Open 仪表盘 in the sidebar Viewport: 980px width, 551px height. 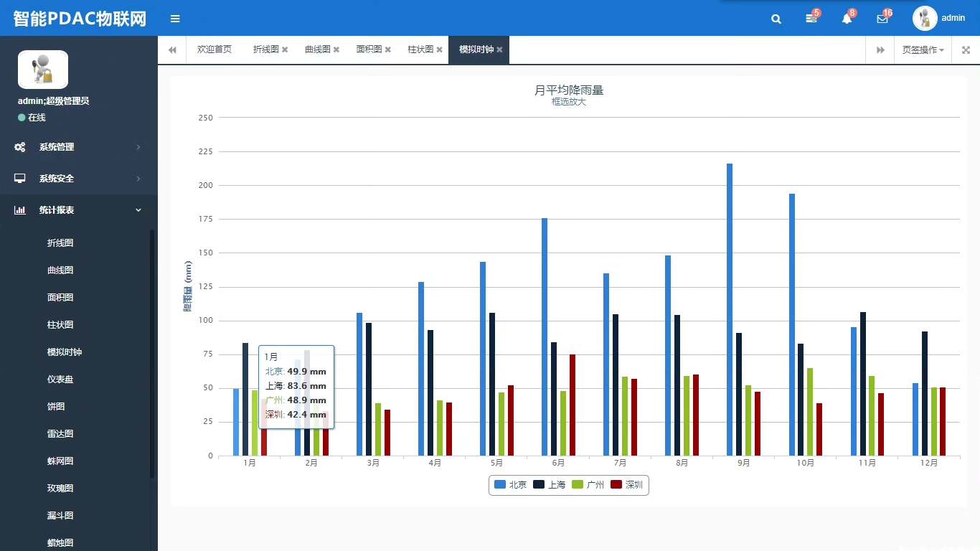(60, 380)
